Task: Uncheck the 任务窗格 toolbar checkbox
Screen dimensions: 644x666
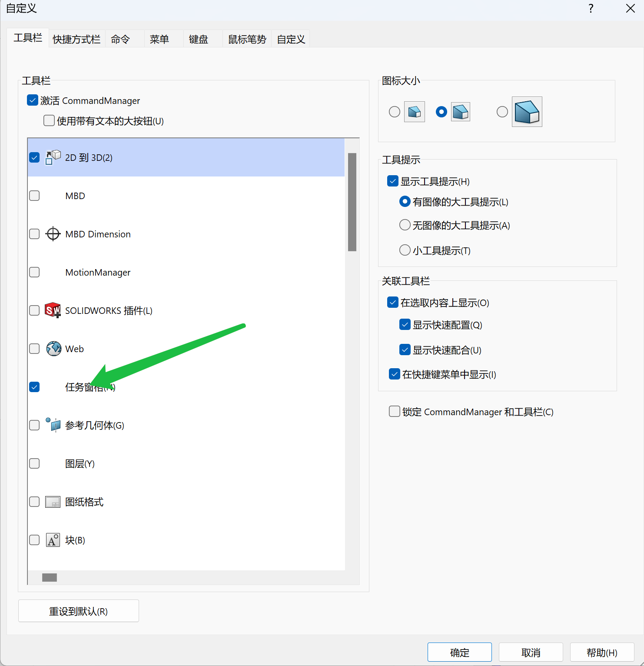Action: (34, 387)
